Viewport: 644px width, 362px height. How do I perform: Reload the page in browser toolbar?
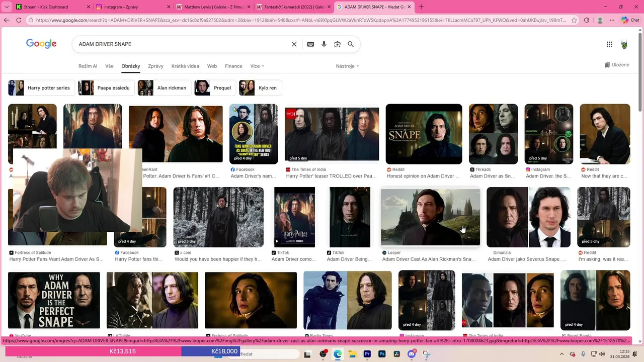tap(19, 20)
